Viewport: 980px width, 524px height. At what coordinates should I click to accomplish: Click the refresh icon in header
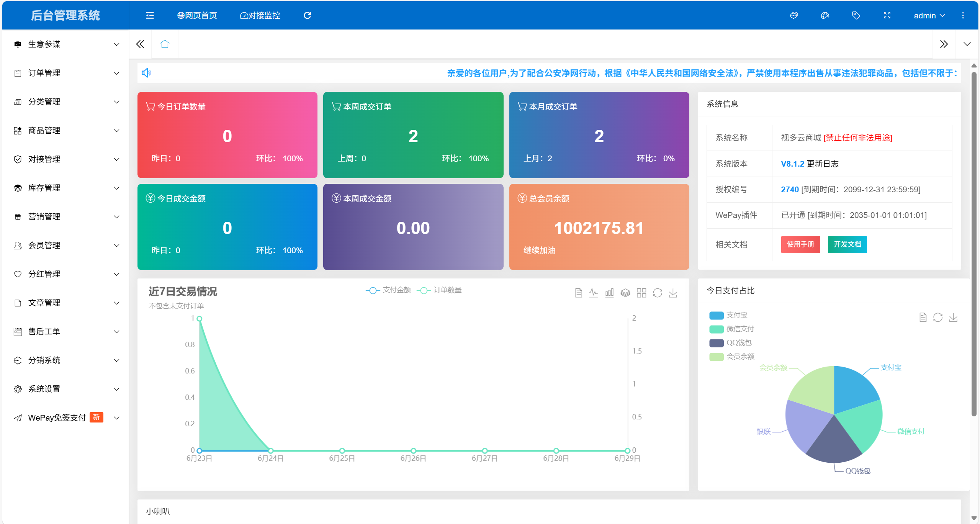307,15
